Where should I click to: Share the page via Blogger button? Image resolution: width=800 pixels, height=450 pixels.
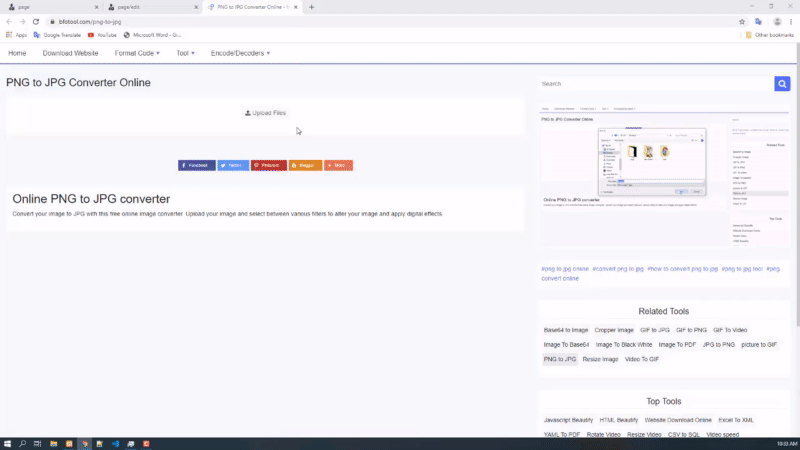(x=305, y=165)
